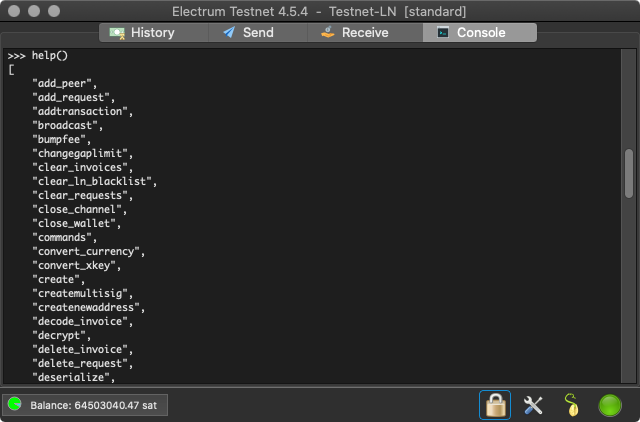Click the "addtransaction" entry
640x422 pixels.
point(82,112)
